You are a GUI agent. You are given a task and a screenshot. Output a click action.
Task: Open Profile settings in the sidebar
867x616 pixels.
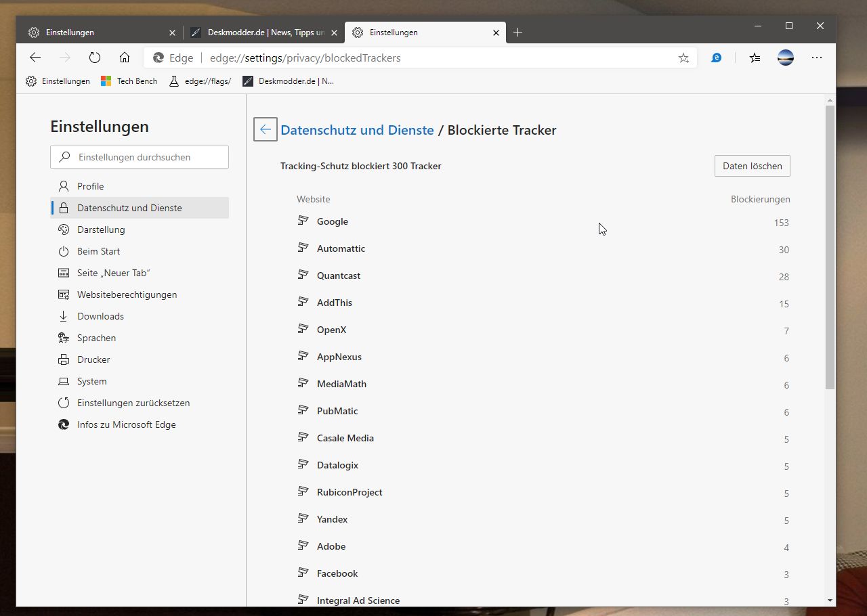pyautogui.click(x=140, y=186)
